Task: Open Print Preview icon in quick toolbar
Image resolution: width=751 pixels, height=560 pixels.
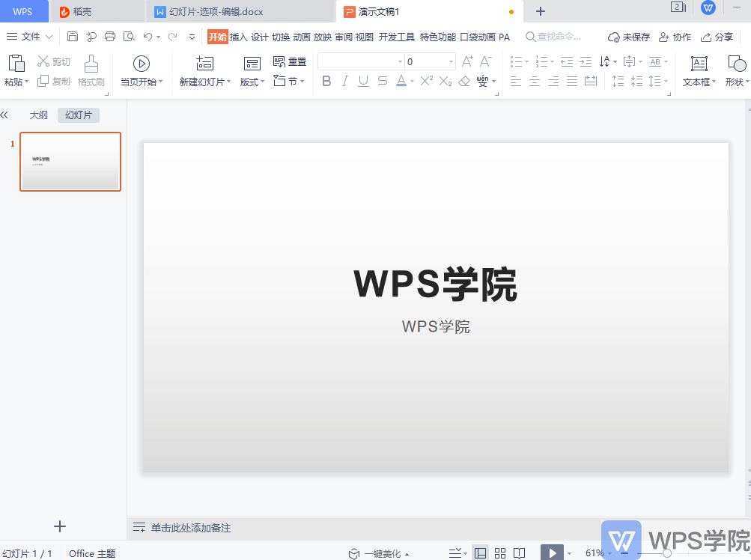Action: [129, 37]
